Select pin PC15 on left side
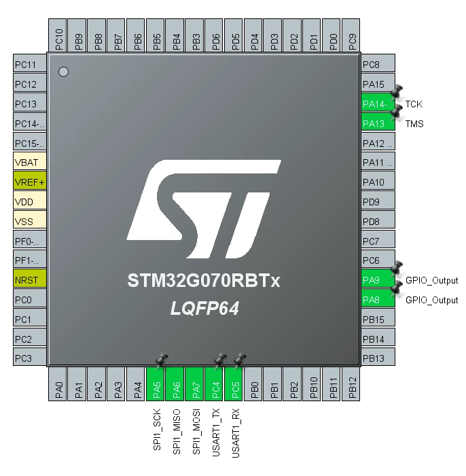Screen dimensions: 466x476 tap(30, 143)
